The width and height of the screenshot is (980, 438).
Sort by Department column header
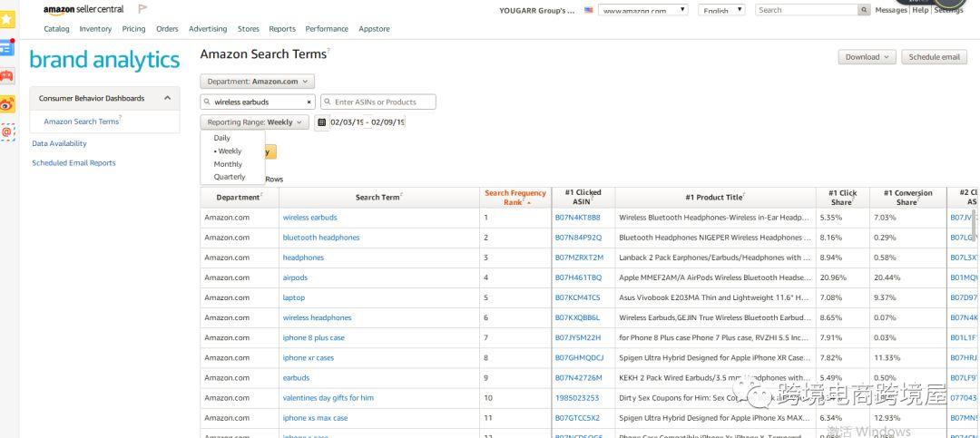(x=239, y=198)
